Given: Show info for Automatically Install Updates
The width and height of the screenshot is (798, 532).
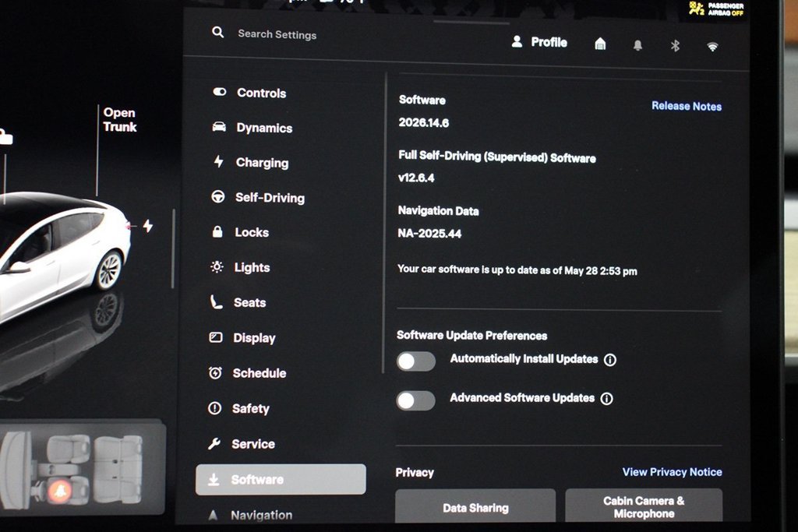Looking at the screenshot, I should click(x=609, y=360).
